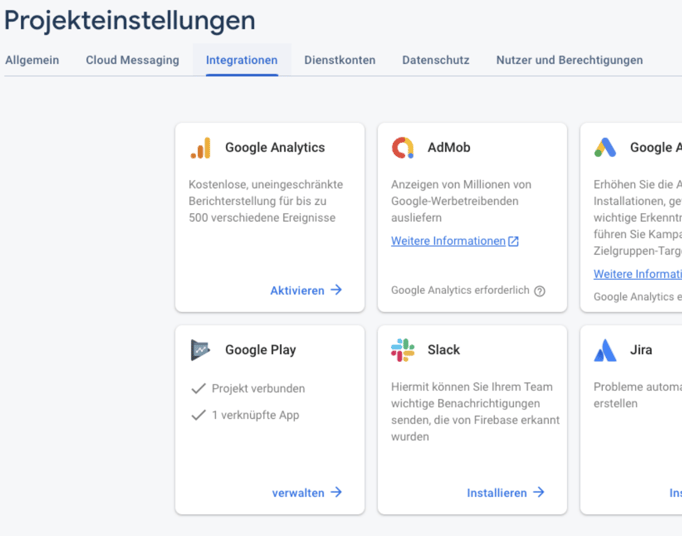Click the Slack logo icon

coord(403,350)
